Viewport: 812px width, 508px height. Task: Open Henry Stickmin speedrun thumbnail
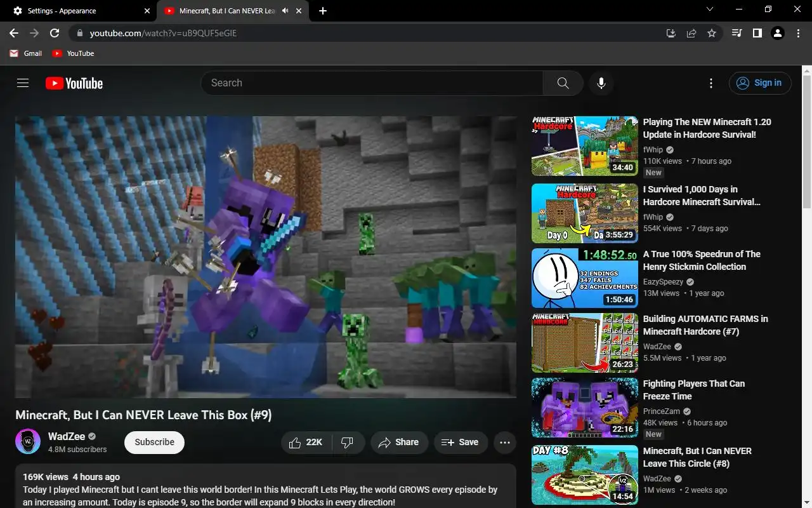pos(585,278)
